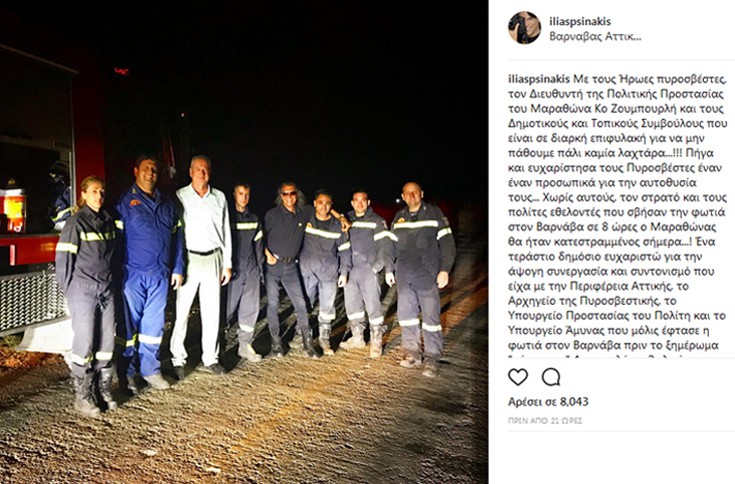Like the post with the heart icon
The height and width of the screenshot is (484, 735).
click(518, 377)
